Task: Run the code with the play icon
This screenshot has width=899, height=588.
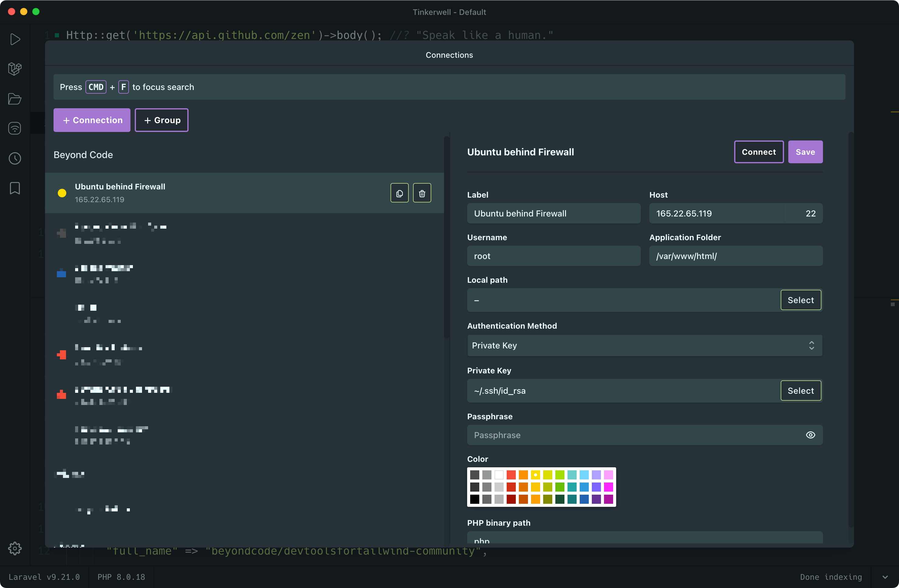Action: coord(15,39)
